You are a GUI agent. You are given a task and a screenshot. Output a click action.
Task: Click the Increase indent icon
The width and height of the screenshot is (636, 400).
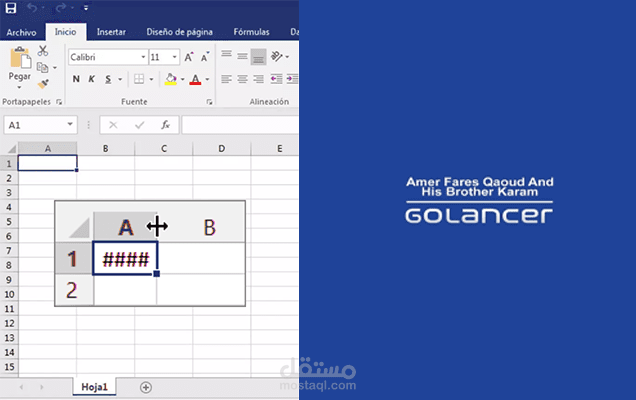pos(292,79)
